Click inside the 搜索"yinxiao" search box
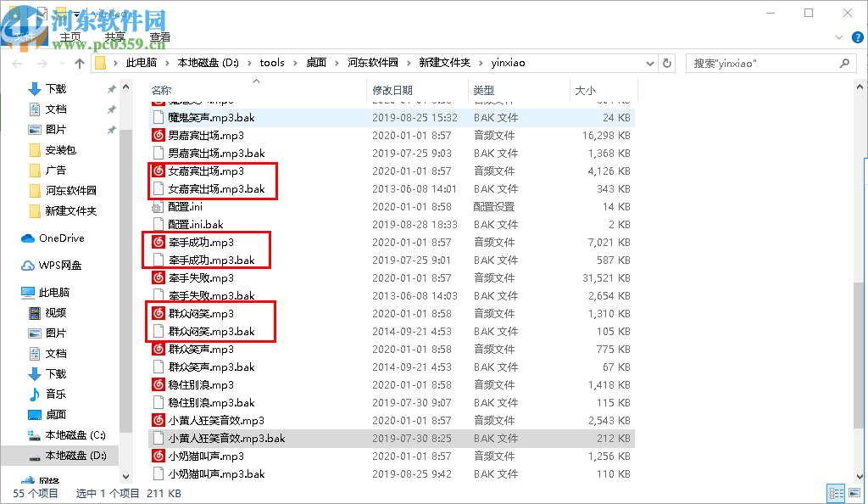The width and height of the screenshot is (868, 504). [x=763, y=62]
